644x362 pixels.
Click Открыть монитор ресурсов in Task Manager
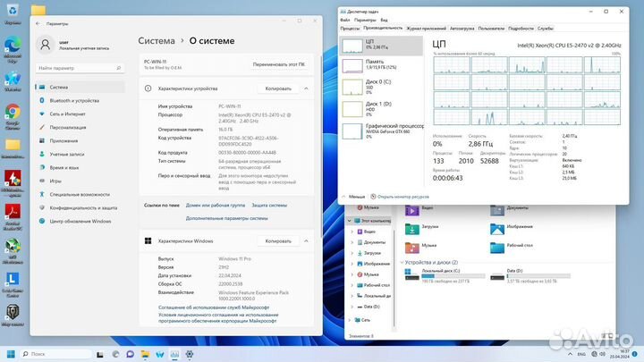point(400,197)
